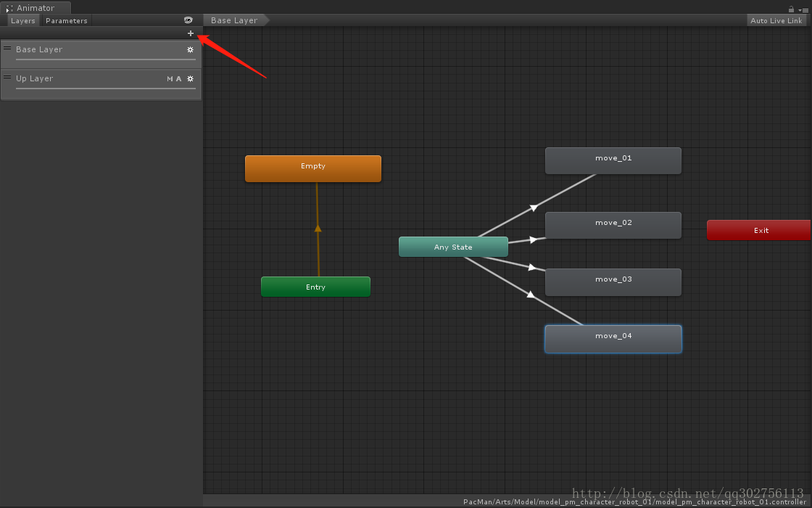Open Base Layer gear settings
The height and width of the screenshot is (508, 812).
pyautogui.click(x=190, y=50)
